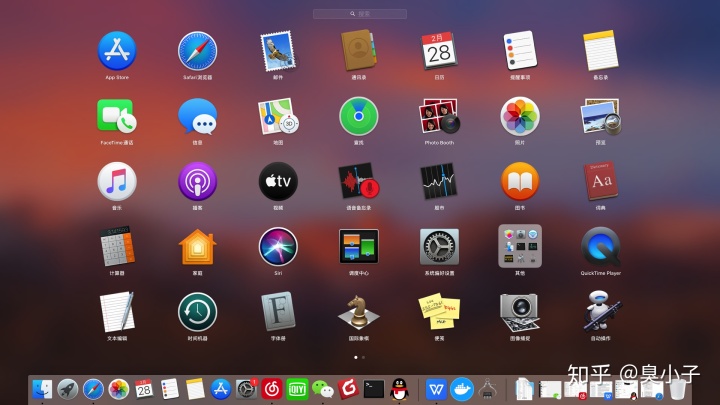The image size is (720, 405).
Task: Select the first Launchpad page dot
Action: tap(356, 357)
